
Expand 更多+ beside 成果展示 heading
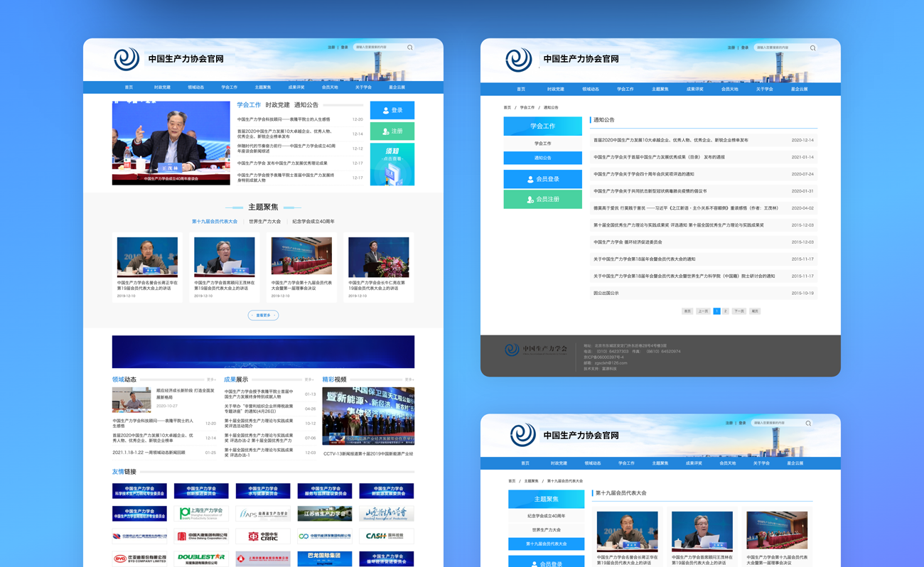point(311,379)
